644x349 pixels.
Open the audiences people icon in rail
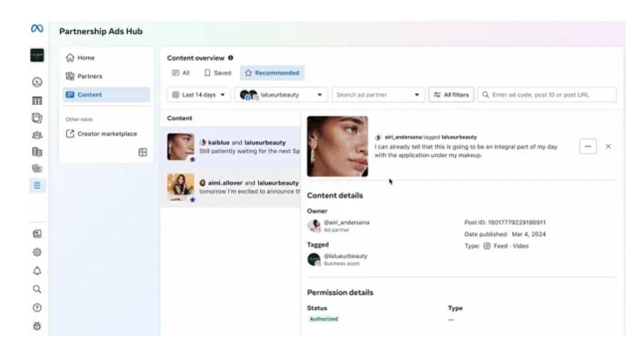pyautogui.click(x=37, y=135)
